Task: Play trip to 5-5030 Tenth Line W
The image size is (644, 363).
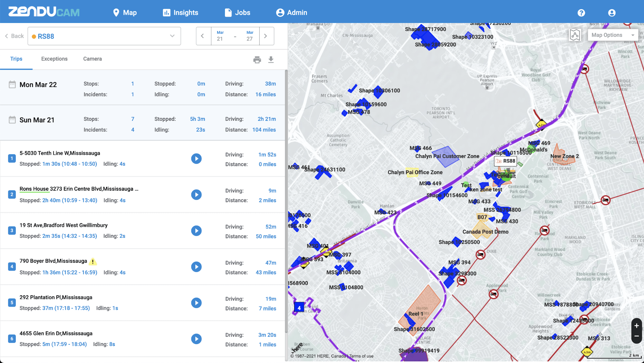Action: click(196, 158)
